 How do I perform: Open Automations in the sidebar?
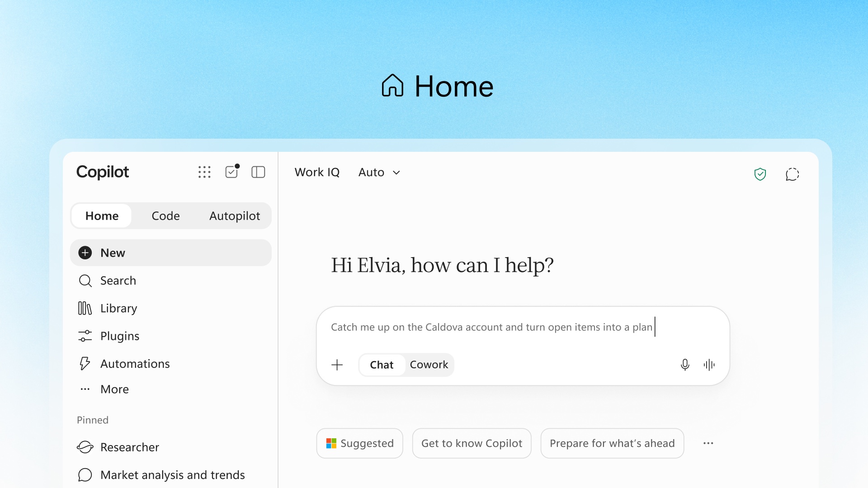click(171, 364)
